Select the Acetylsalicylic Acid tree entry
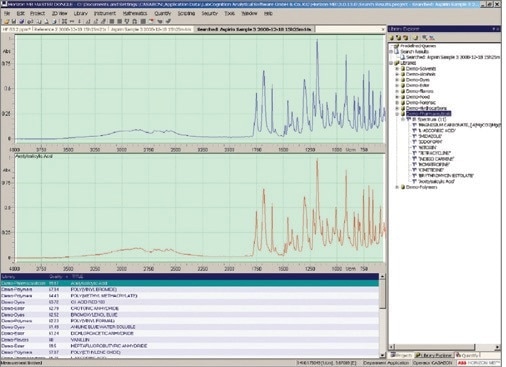Screen dimensions: 506x367 coord(437,182)
